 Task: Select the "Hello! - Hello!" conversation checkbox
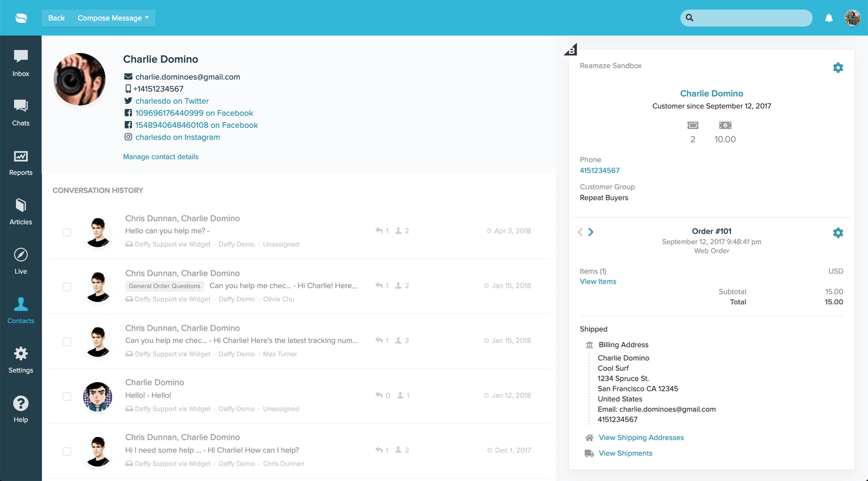coord(67,396)
